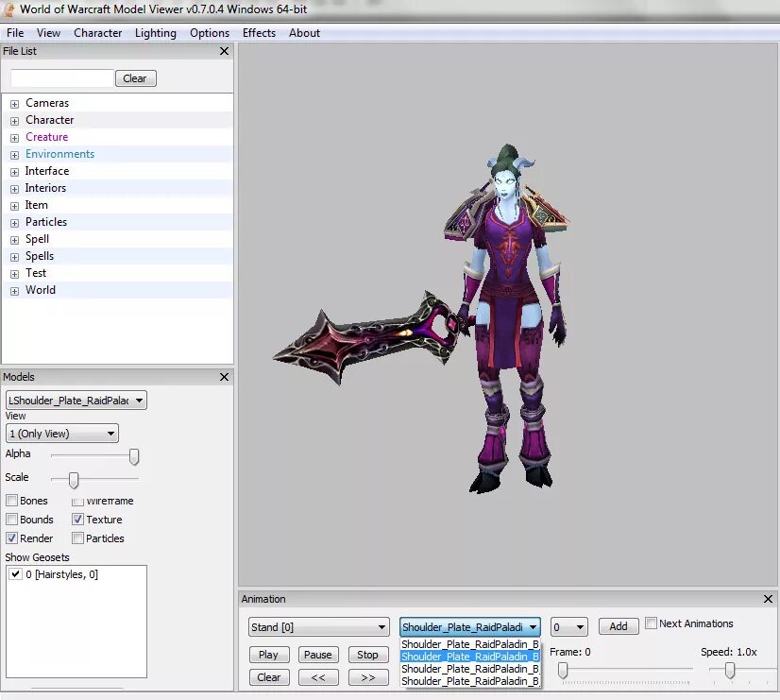The height and width of the screenshot is (700, 780).
Task: Expand the Environments tree node
Action: click(x=15, y=155)
